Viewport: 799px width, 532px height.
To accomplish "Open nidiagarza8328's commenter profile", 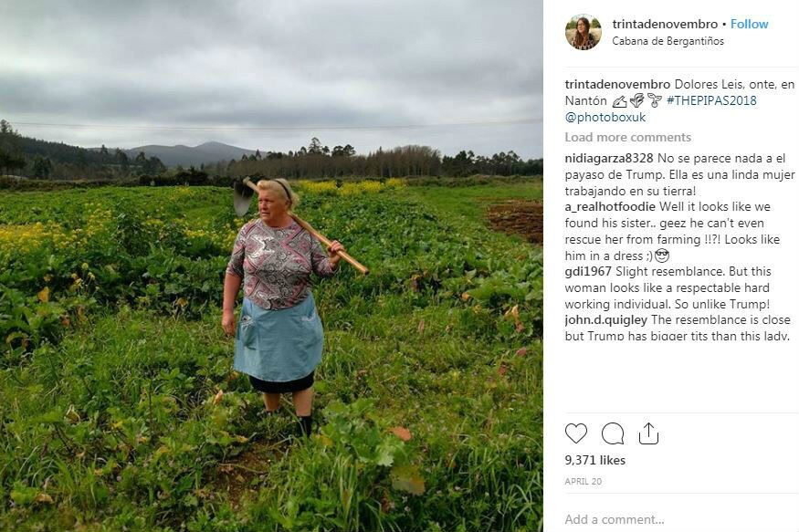I will click(x=609, y=159).
